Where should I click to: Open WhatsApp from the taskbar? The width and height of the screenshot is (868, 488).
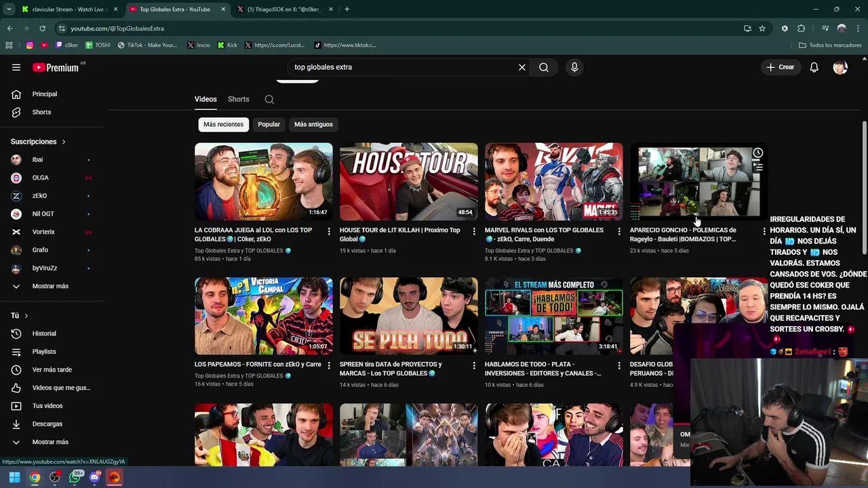pyautogui.click(x=75, y=477)
